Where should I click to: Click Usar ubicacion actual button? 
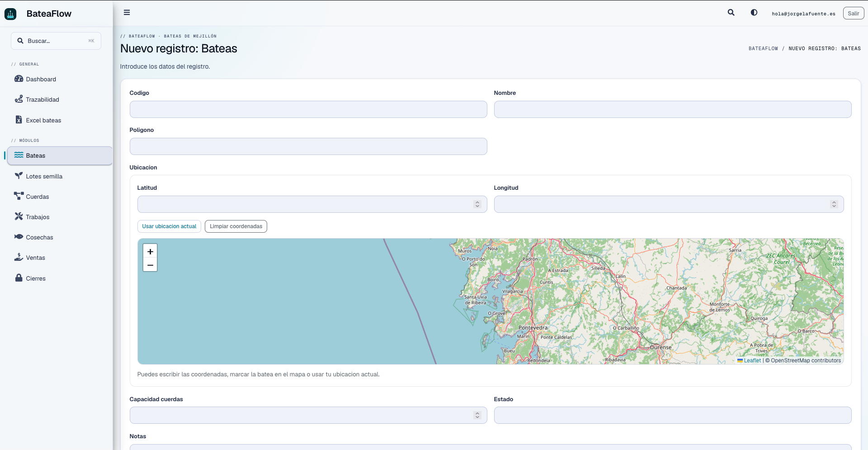click(169, 226)
